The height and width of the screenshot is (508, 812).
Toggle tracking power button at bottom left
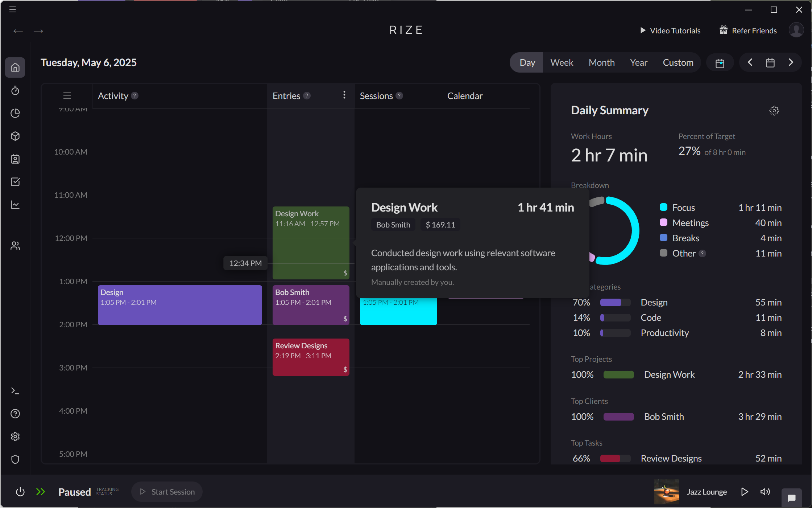click(x=20, y=492)
